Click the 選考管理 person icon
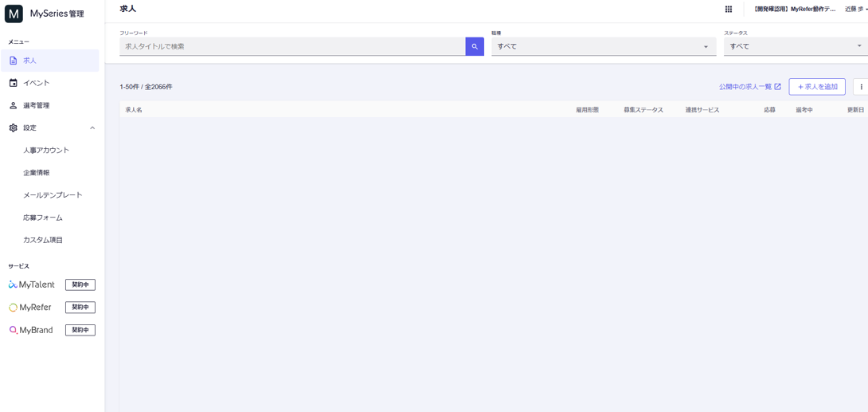This screenshot has width=868, height=412. tap(14, 105)
